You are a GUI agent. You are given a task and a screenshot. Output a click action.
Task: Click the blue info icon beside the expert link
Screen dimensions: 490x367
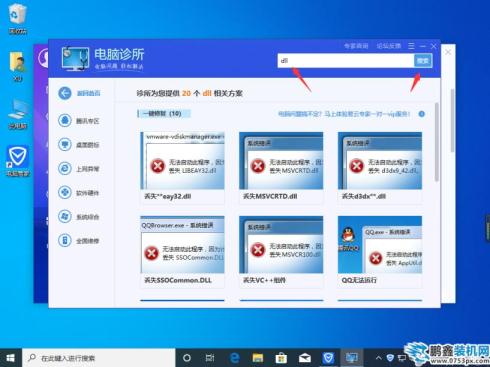coord(422,114)
